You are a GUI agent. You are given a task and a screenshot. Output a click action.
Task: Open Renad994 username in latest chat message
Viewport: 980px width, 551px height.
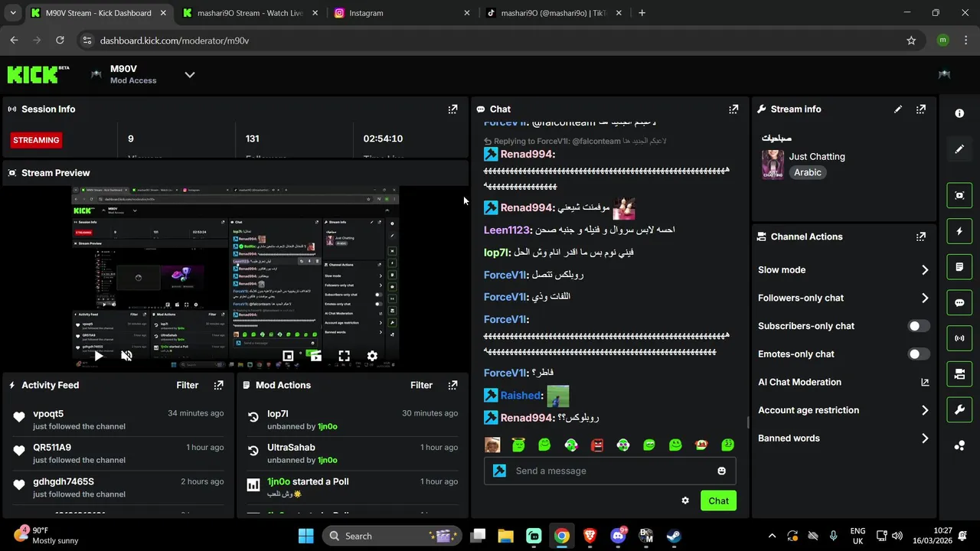tap(527, 419)
